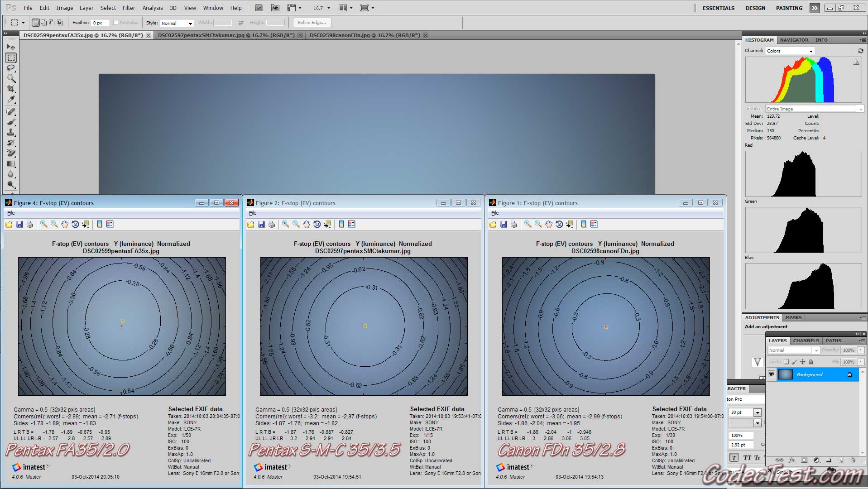The height and width of the screenshot is (489, 868).
Task: Select the Background layer thumbnail
Action: click(785, 374)
